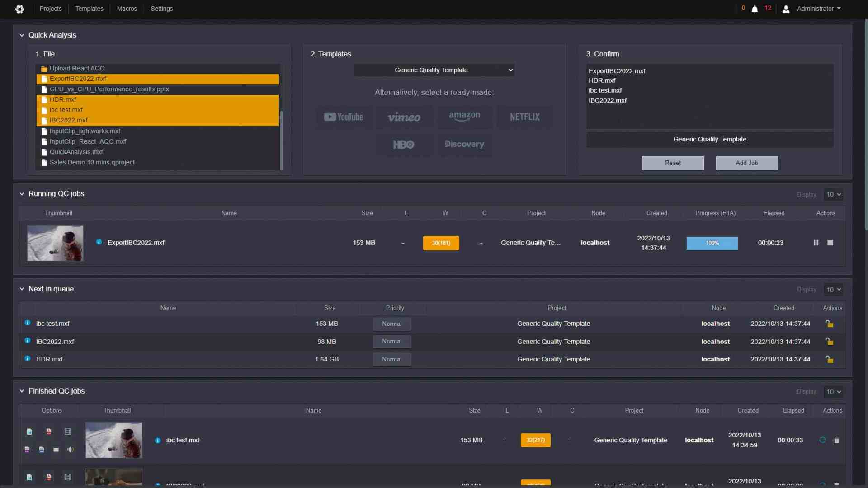
Task: Click the filmstrip video icon for ibc test.mxf
Action: [x=67, y=432]
